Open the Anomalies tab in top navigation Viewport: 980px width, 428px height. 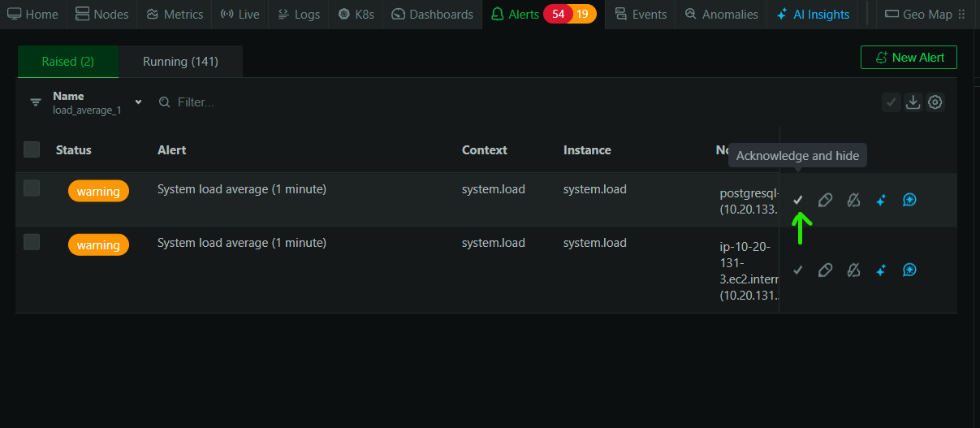pos(721,15)
